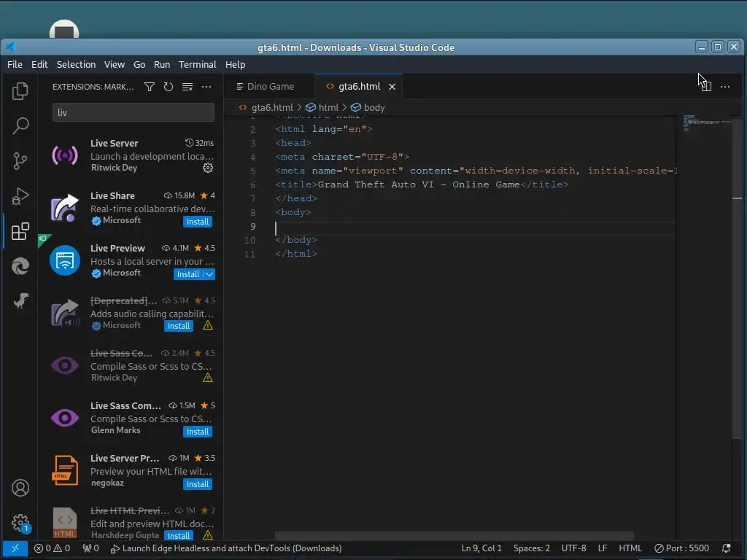Click the extensions search field containing liv

(133, 112)
